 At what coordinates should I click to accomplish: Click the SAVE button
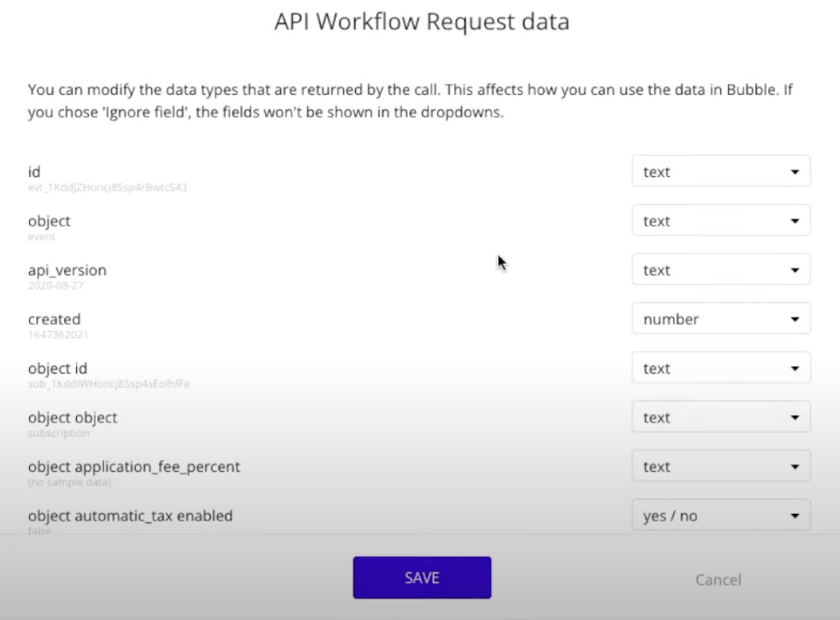[x=421, y=577]
